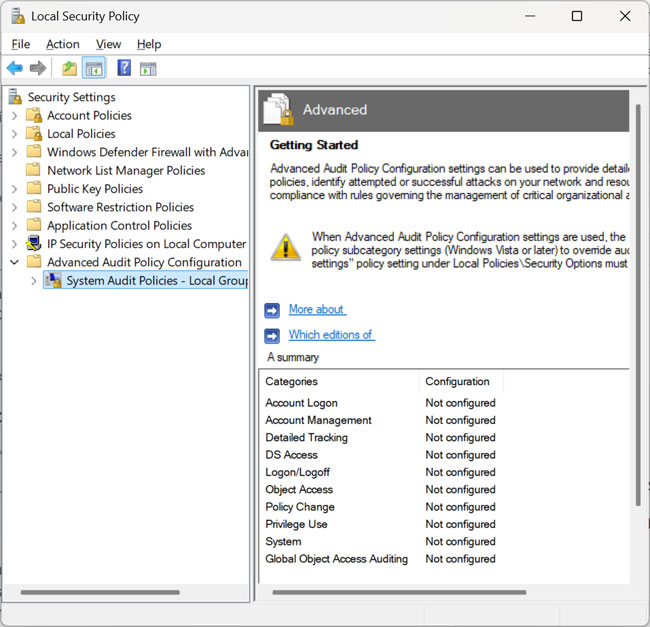Expand IP Security Policies on Local Computer

[14, 244]
